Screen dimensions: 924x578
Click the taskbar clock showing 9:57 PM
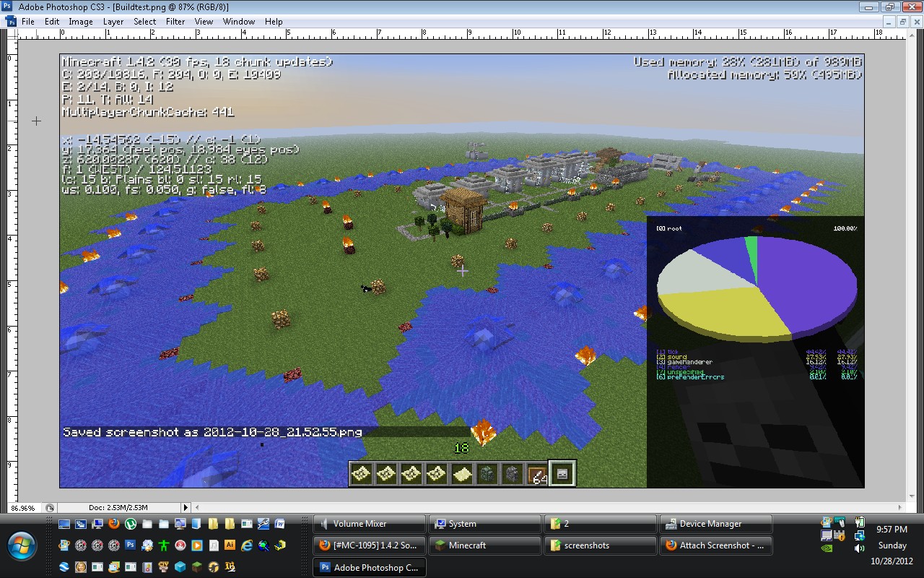892,530
